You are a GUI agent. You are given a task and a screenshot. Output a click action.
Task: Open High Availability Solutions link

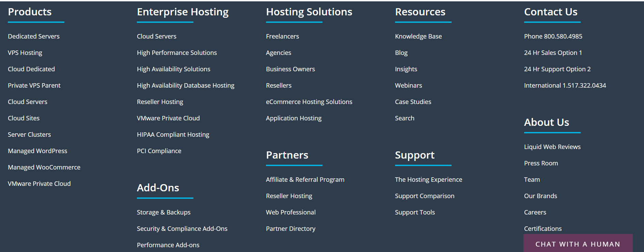174,69
